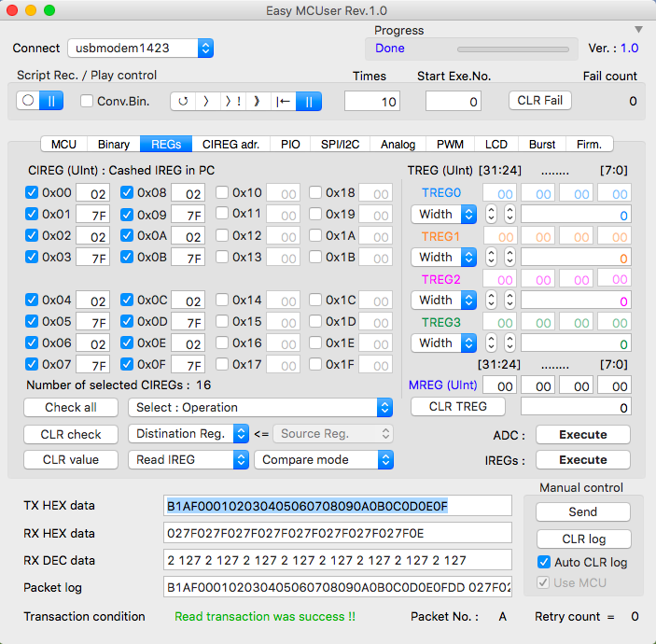
Task: Click the CLR check button
Action: (x=71, y=434)
